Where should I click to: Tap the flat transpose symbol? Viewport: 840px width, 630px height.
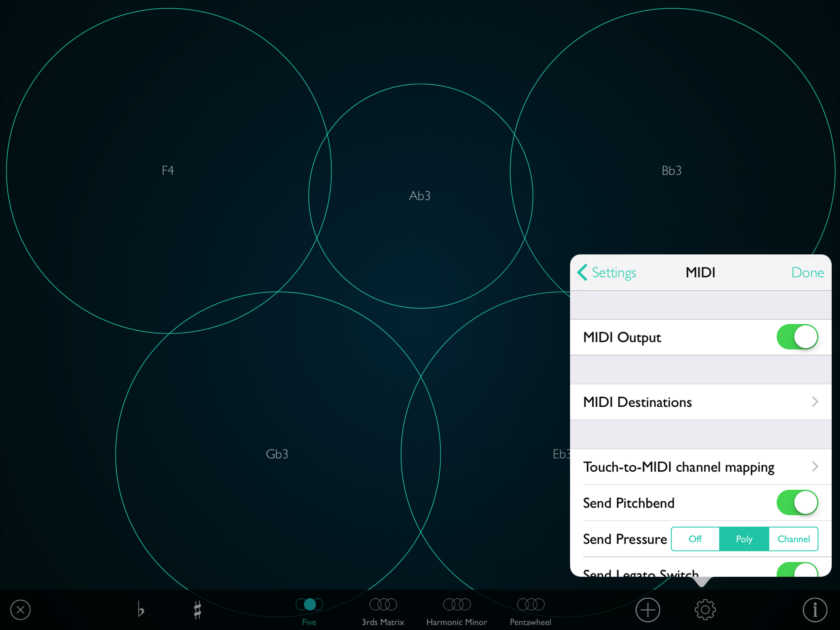[141, 609]
